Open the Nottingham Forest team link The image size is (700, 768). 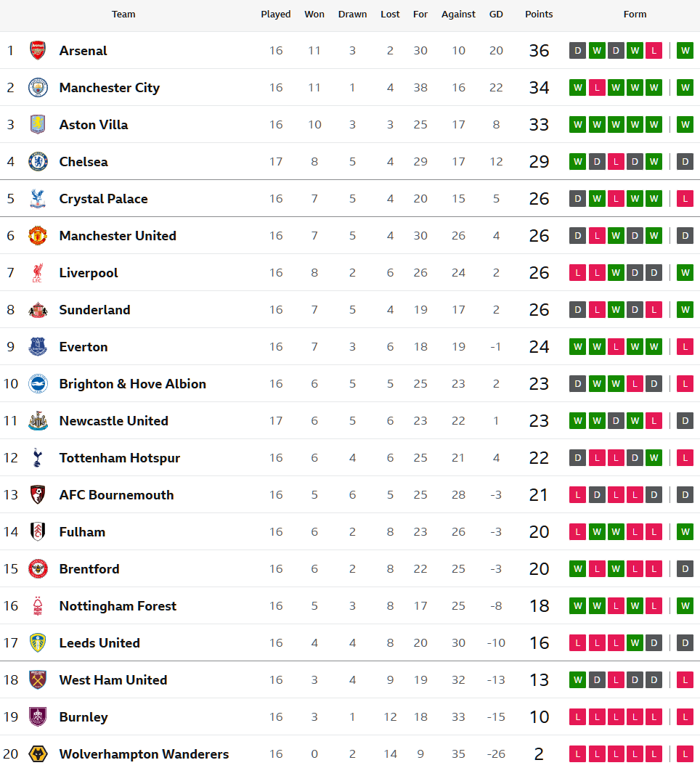click(118, 606)
